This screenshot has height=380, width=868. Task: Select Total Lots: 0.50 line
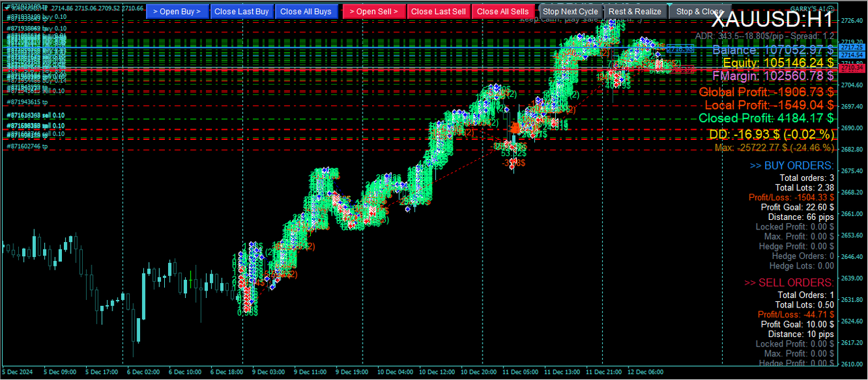coord(805,305)
